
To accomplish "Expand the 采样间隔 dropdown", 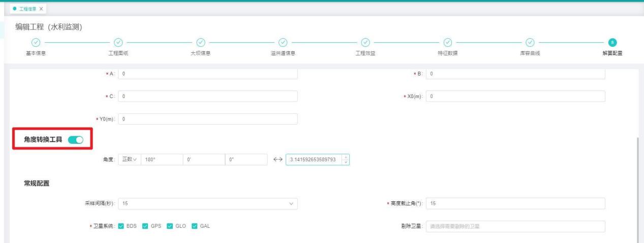I will [x=207, y=203].
